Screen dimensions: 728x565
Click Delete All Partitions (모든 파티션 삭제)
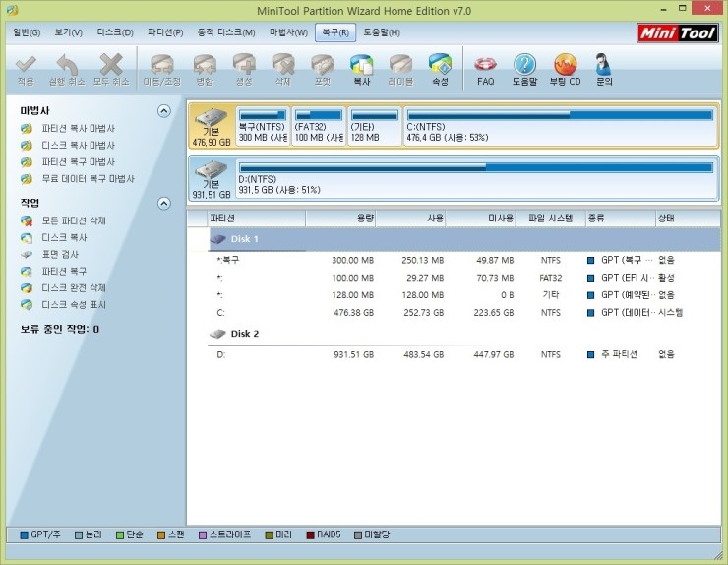(x=74, y=220)
